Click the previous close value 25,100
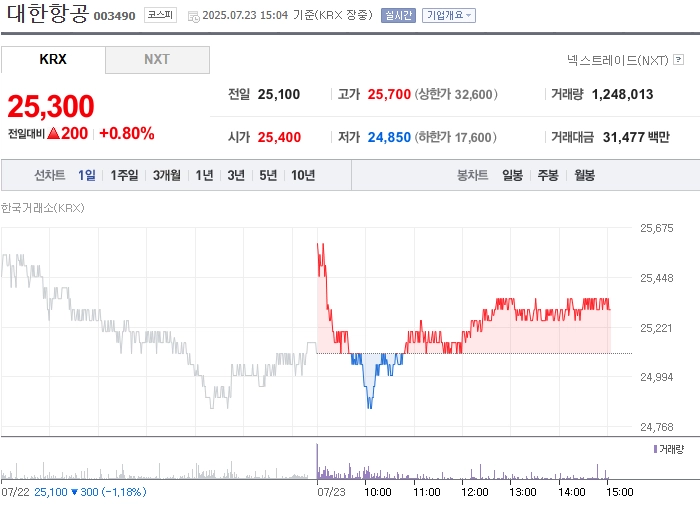This screenshot has height=505, width=700. point(279,94)
